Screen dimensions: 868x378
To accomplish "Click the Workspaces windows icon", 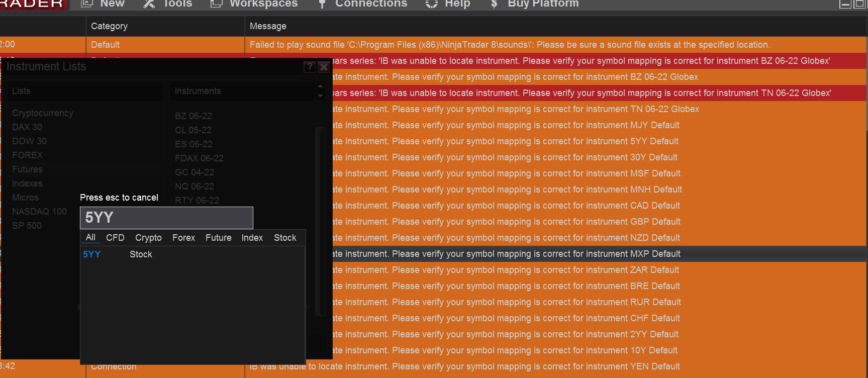I will pyautogui.click(x=216, y=4).
